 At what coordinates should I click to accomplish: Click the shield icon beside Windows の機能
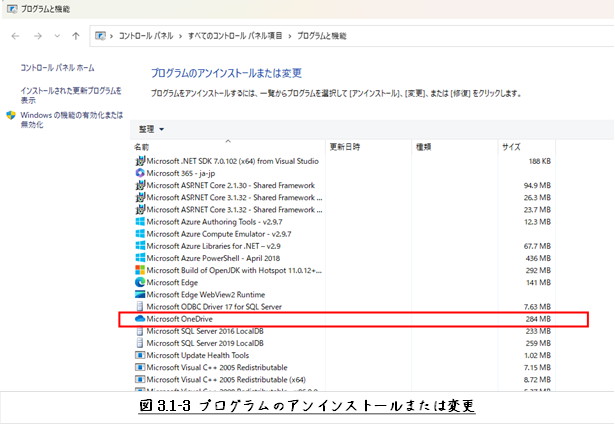point(11,115)
